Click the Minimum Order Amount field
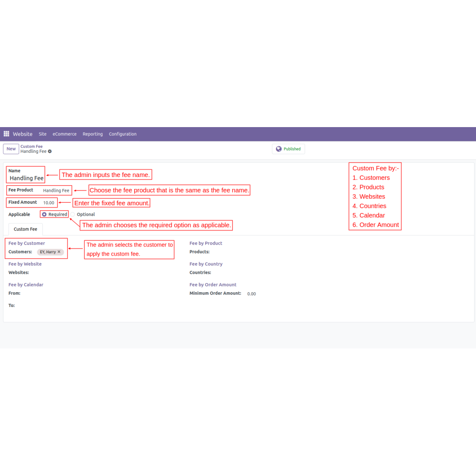Image resolution: width=476 pixels, height=476 pixels. pyautogui.click(x=251, y=294)
